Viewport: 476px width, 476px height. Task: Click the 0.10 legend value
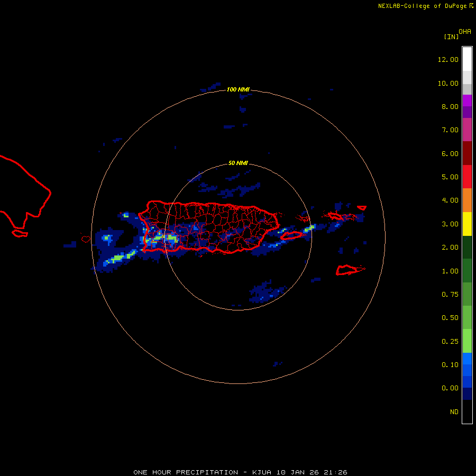[450, 365]
